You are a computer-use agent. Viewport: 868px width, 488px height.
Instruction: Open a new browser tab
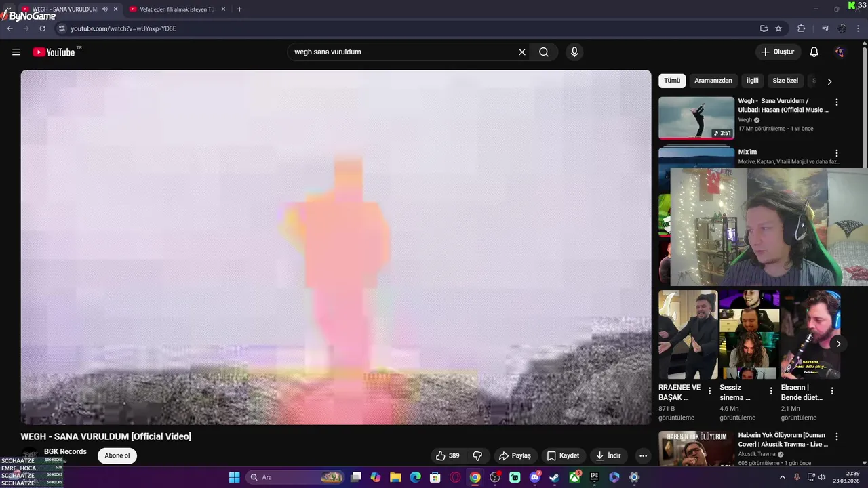click(239, 9)
